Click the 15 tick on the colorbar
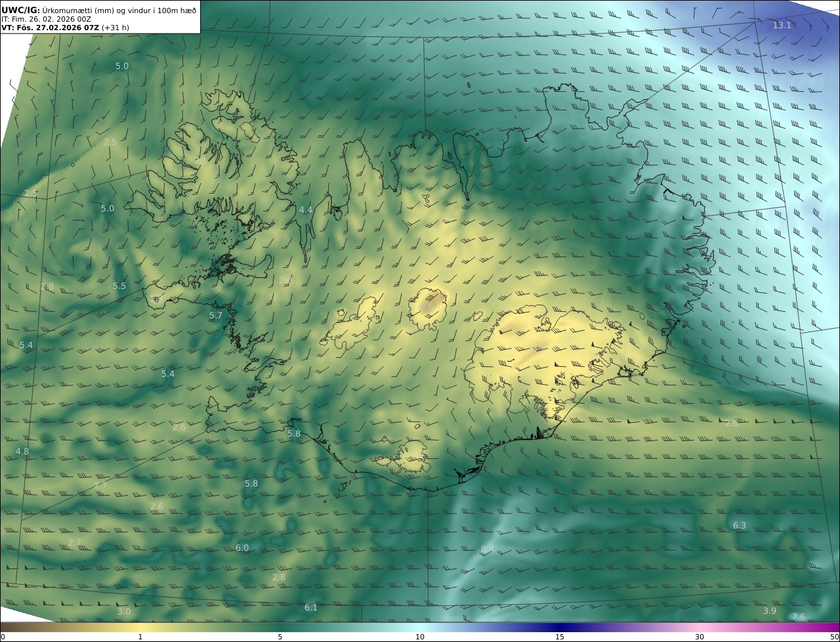The image size is (840, 642). click(560, 637)
